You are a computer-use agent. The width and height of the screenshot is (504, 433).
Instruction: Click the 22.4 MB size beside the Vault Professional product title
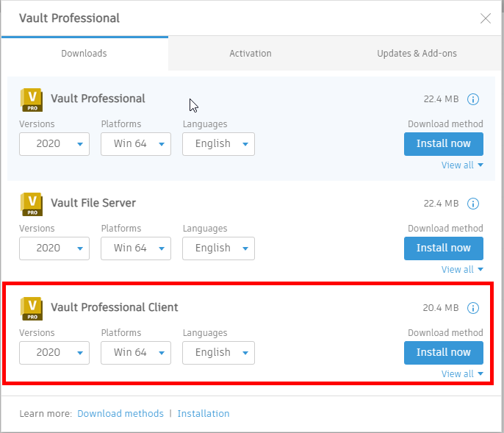(441, 99)
